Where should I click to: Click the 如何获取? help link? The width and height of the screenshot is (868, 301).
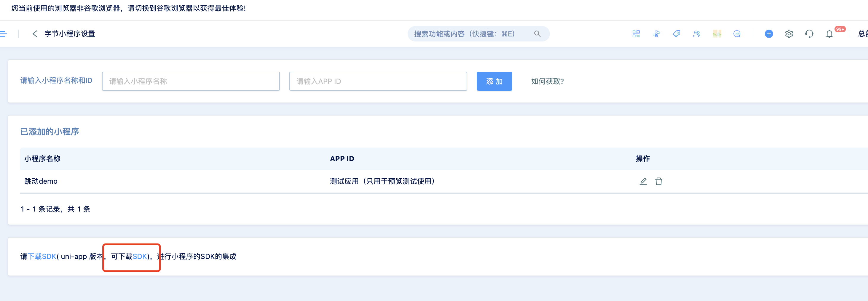click(547, 81)
